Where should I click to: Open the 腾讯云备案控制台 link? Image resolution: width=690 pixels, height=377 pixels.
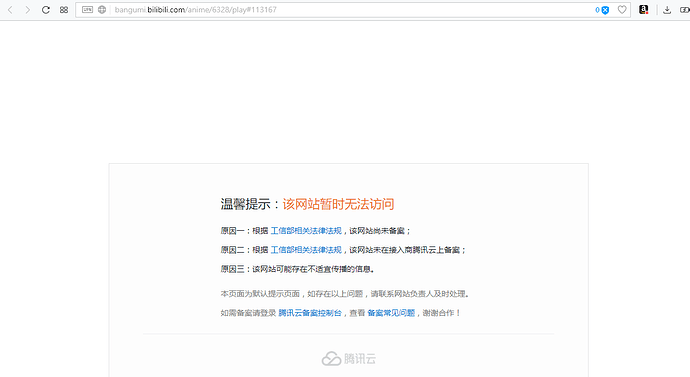click(x=310, y=313)
